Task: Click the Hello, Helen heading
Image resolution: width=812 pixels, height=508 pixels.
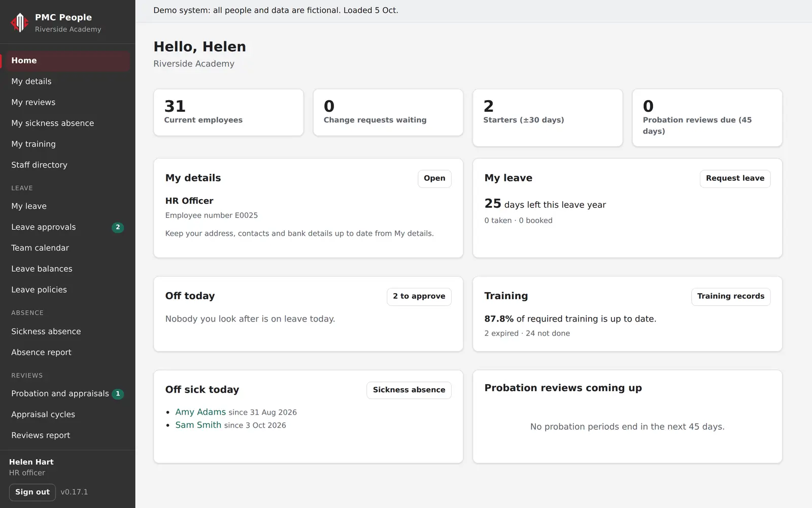Action: pyautogui.click(x=199, y=47)
